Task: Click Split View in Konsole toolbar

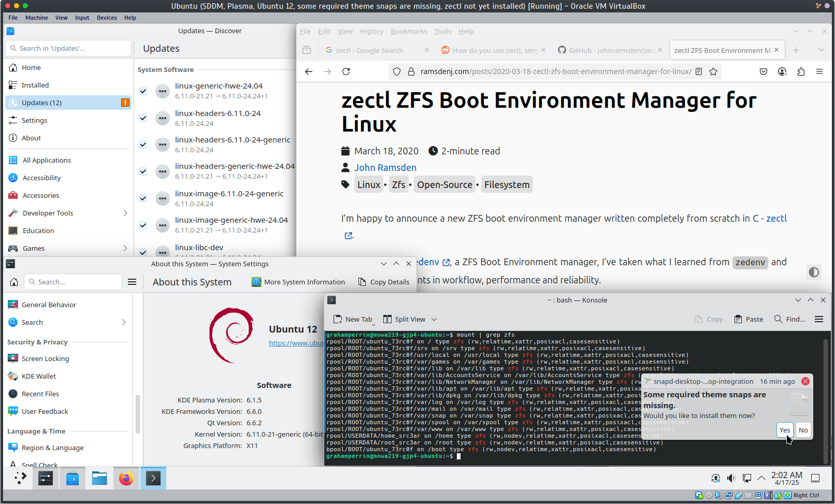Action: click(x=404, y=319)
